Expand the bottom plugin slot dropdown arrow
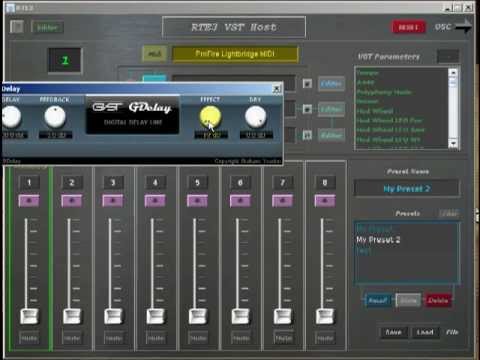 pyautogui.click(x=307, y=135)
